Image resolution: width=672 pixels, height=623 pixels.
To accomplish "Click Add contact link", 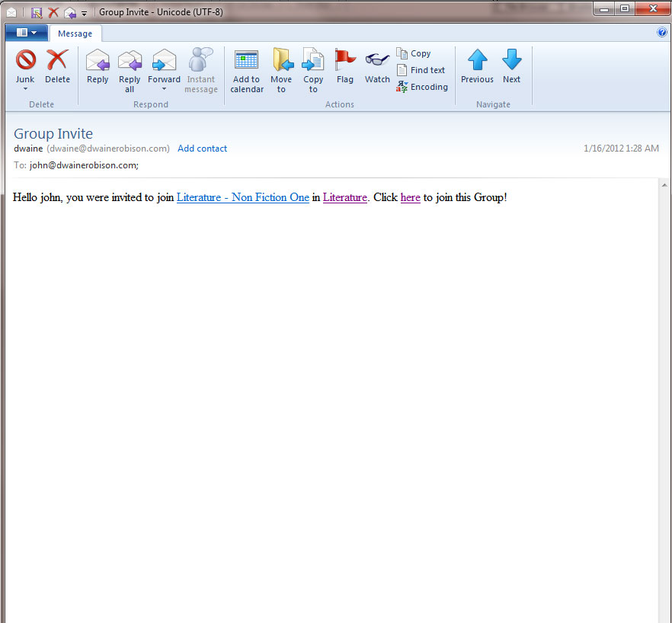I will [203, 149].
